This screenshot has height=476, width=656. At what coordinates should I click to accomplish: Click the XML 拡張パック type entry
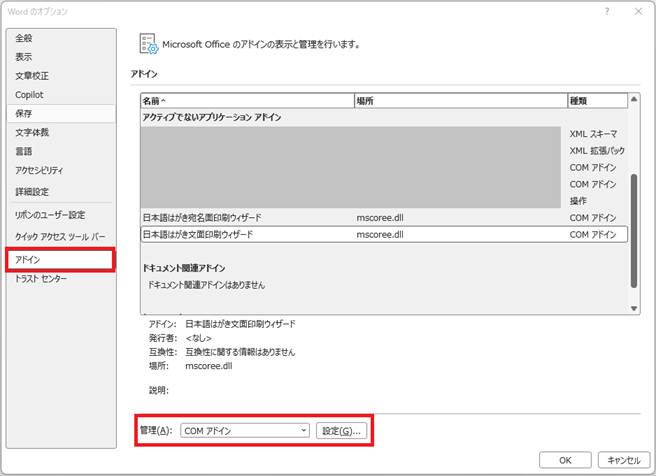coord(597,151)
